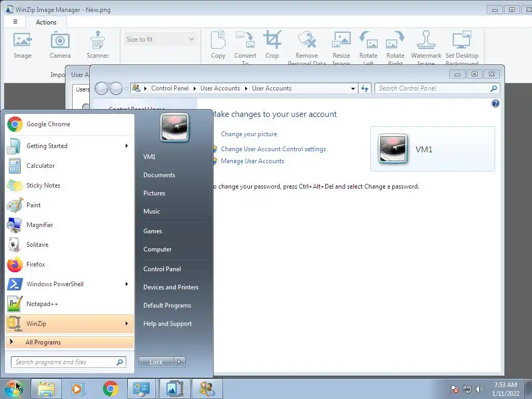Open Pictures from Start menu
The image size is (532, 399).
coord(154,193)
